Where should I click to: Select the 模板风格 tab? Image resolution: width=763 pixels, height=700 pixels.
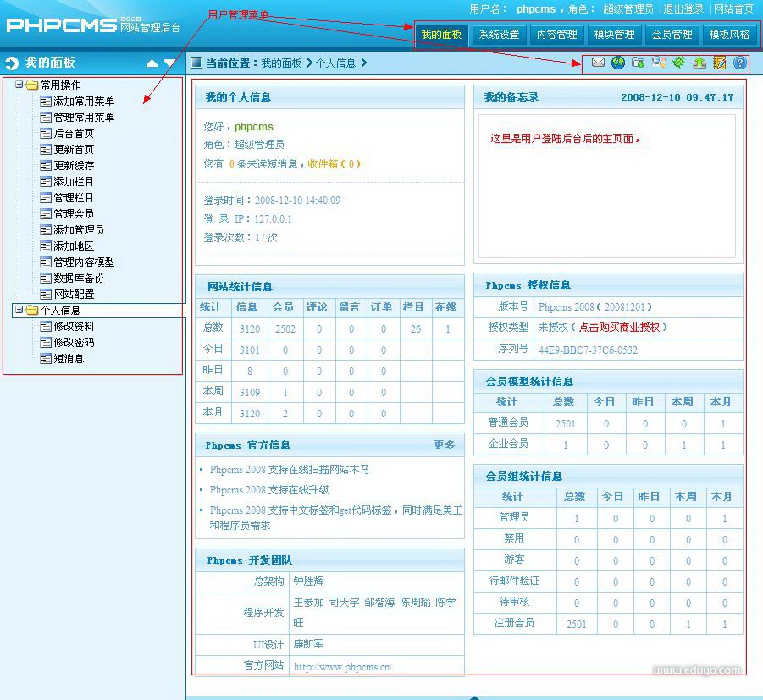729,35
